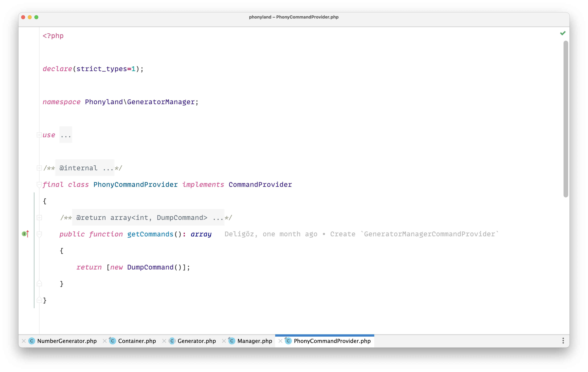
Task: Expand the folded @internal doc comment
Action: pos(39,168)
